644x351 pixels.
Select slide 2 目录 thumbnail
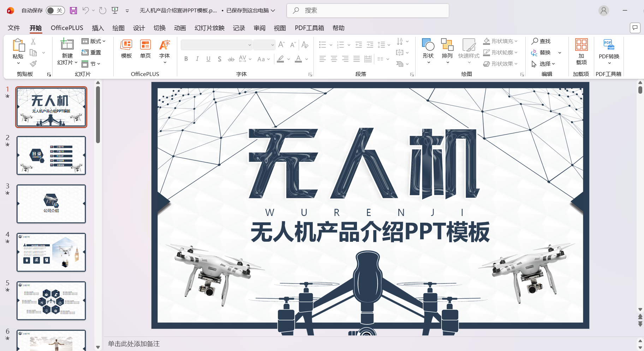(x=51, y=156)
